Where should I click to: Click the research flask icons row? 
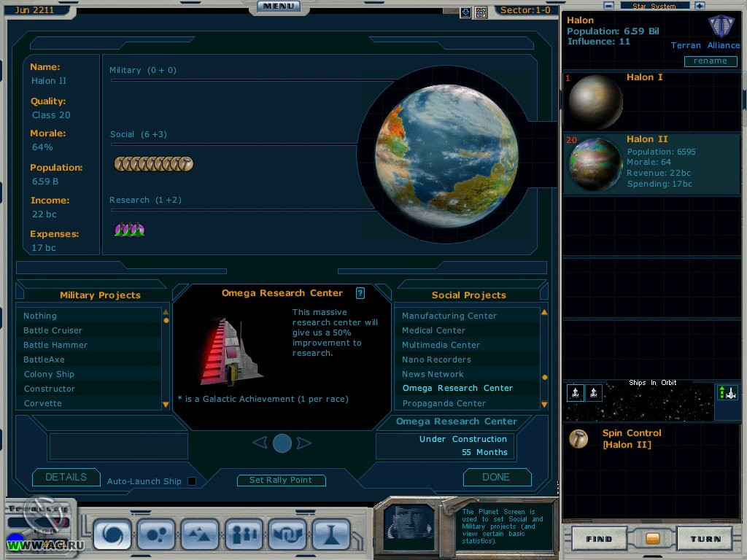130,230
